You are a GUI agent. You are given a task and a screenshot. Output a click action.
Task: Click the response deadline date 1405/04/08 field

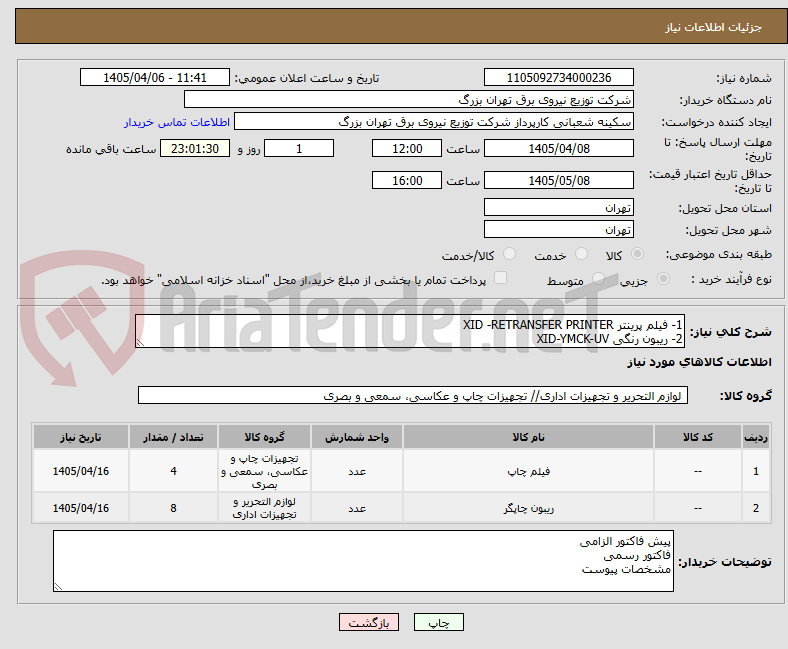tap(559, 148)
